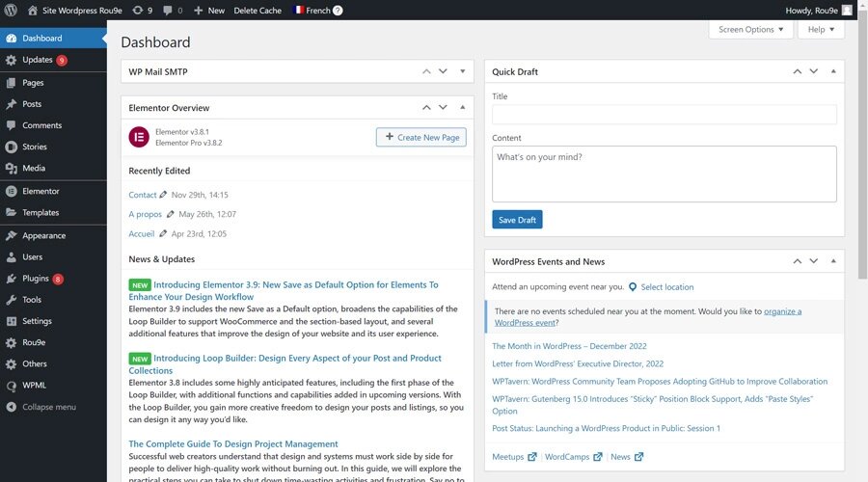Click the Quick Draft Title field
The height and width of the screenshot is (482, 868).
(665, 115)
